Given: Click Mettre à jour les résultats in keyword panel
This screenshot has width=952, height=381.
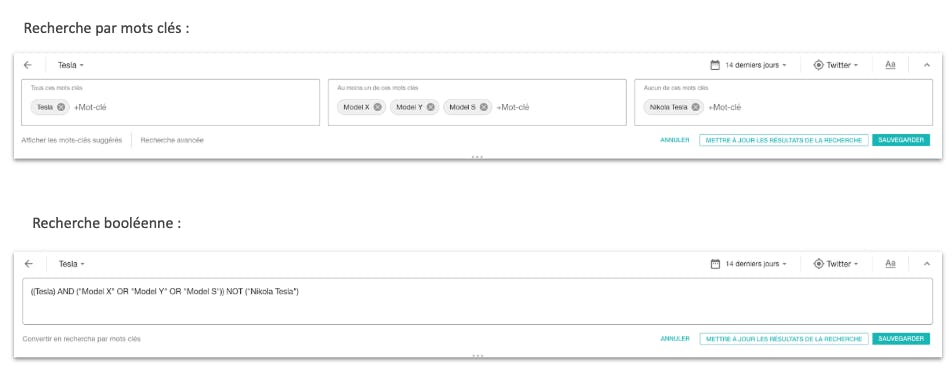Looking at the screenshot, I should 784,140.
